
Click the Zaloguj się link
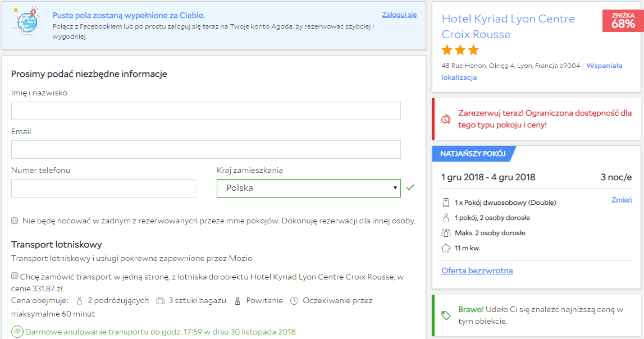coord(399,15)
